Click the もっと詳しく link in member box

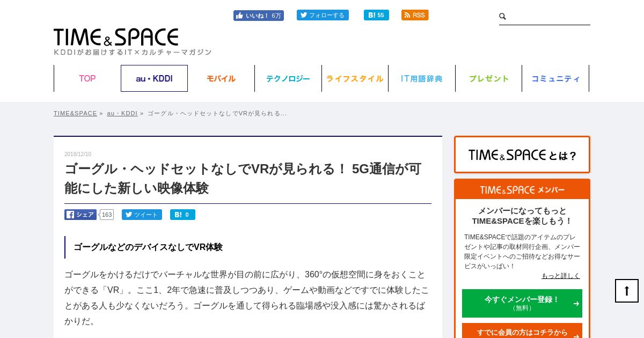tap(561, 276)
